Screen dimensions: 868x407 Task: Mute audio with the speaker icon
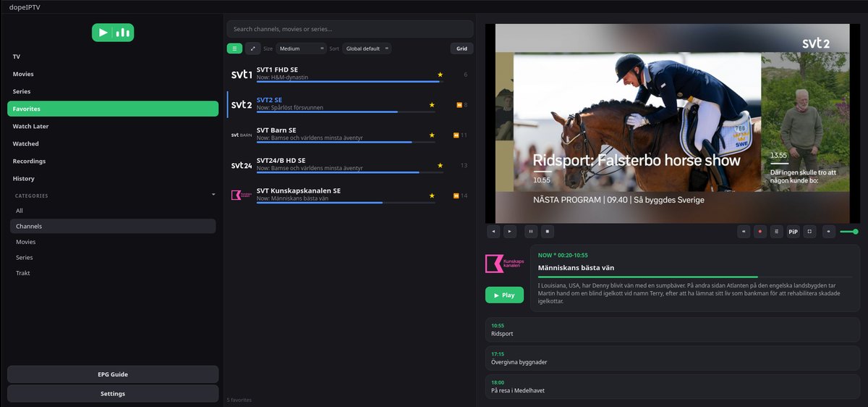pyautogui.click(x=828, y=232)
